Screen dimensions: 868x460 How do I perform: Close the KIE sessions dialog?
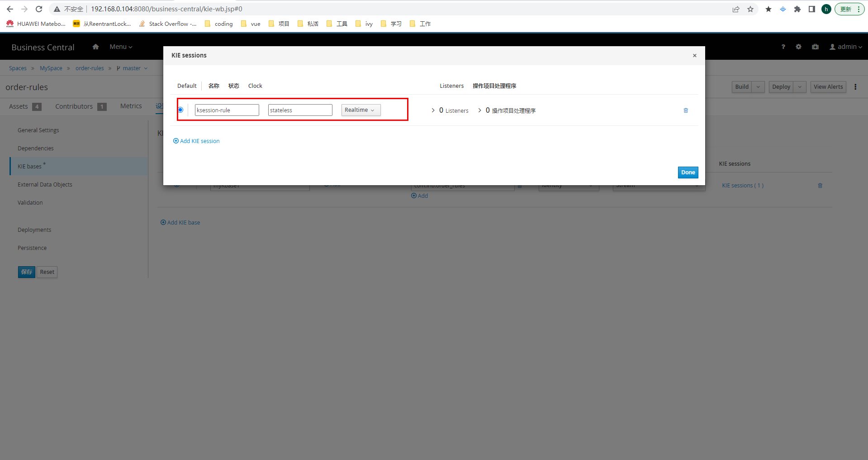tap(694, 56)
